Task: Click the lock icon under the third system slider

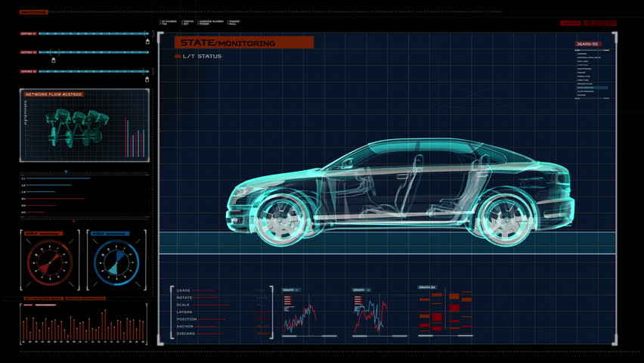Action: point(147,79)
